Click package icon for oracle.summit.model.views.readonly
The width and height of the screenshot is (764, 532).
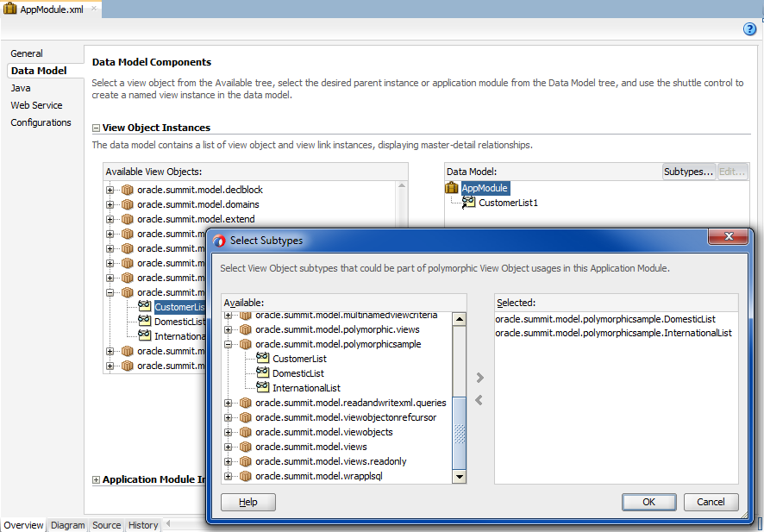[x=245, y=461]
